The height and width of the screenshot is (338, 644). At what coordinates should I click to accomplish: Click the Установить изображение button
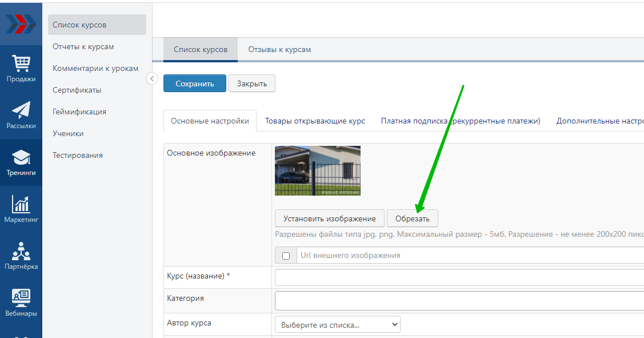click(330, 218)
